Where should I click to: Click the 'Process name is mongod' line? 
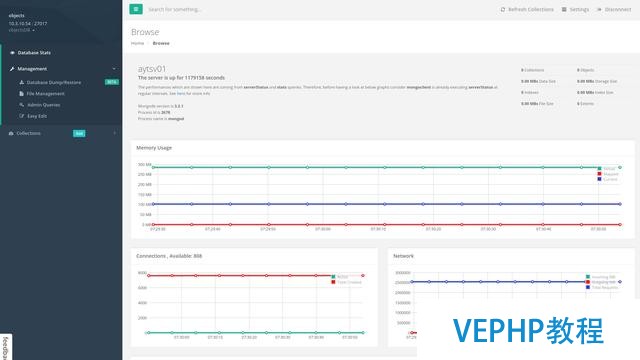[x=161, y=119]
